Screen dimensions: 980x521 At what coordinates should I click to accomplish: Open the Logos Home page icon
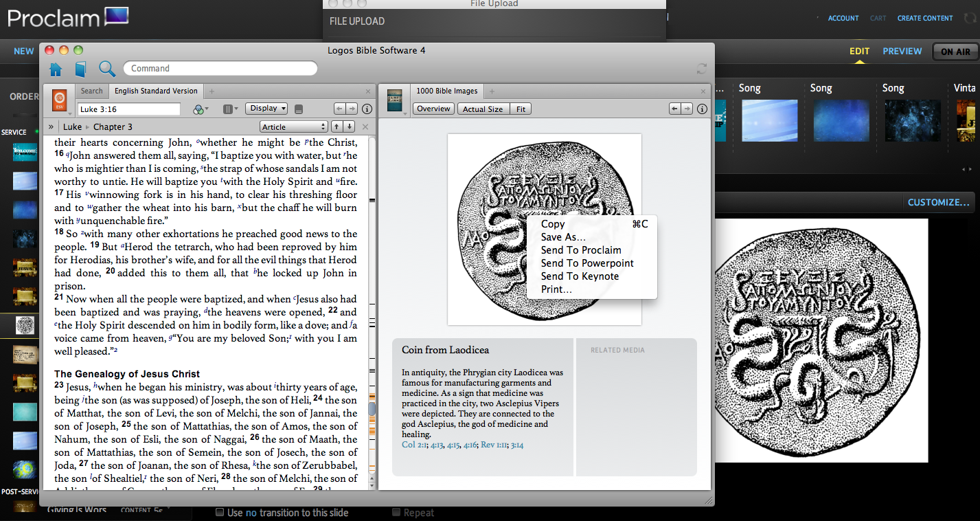click(56, 69)
